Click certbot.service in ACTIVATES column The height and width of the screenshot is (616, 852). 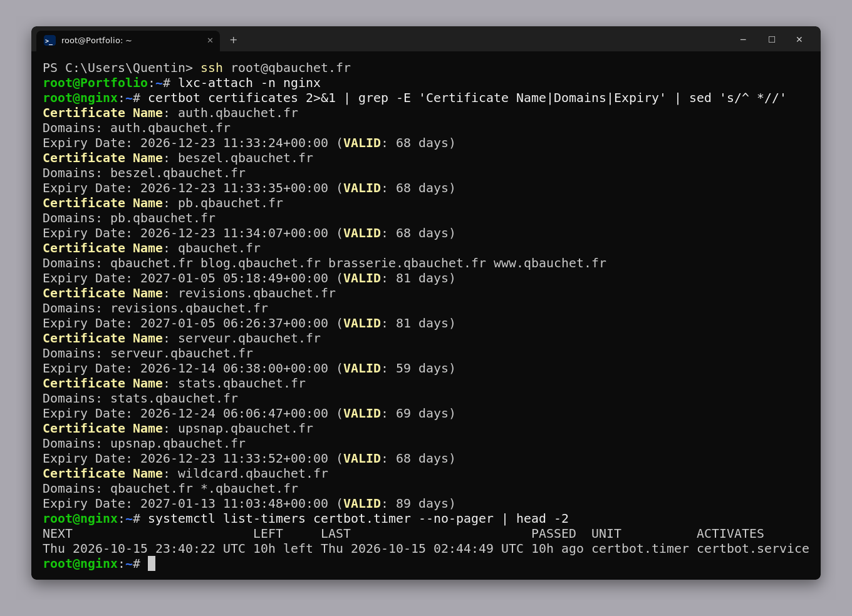pos(753,548)
